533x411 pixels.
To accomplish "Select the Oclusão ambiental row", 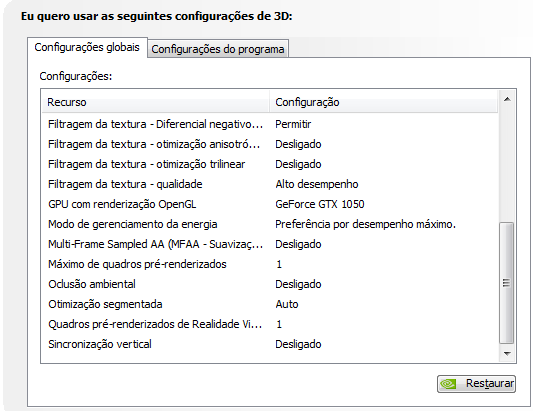I will click(x=270, y=284).
